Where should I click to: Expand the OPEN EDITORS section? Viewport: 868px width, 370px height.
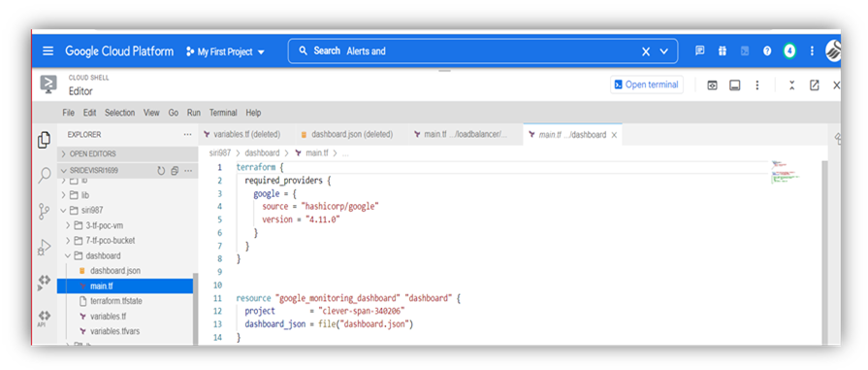pos(127,153)
